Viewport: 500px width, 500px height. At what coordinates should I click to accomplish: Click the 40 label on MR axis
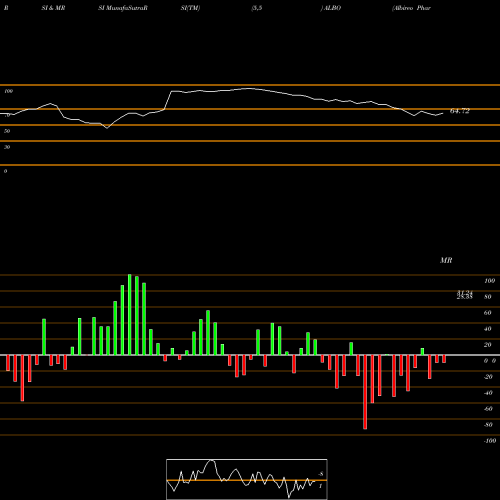[488, 329]
